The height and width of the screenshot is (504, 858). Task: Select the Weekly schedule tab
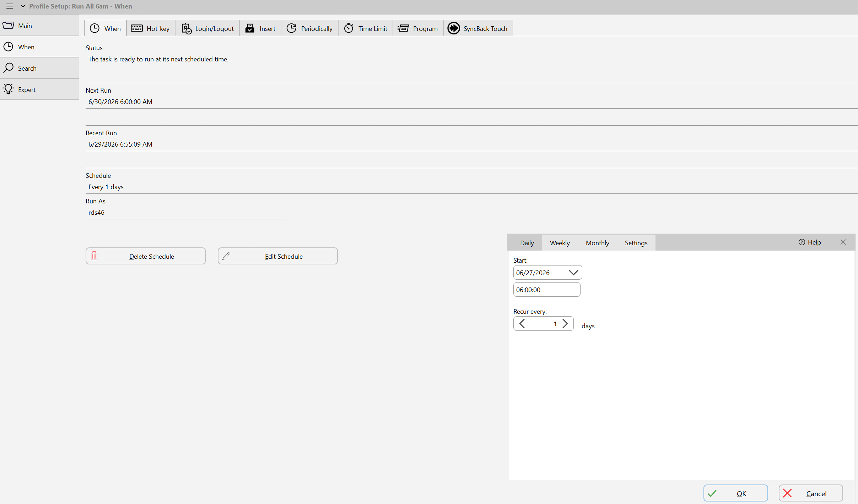click(x=560, y=243)
